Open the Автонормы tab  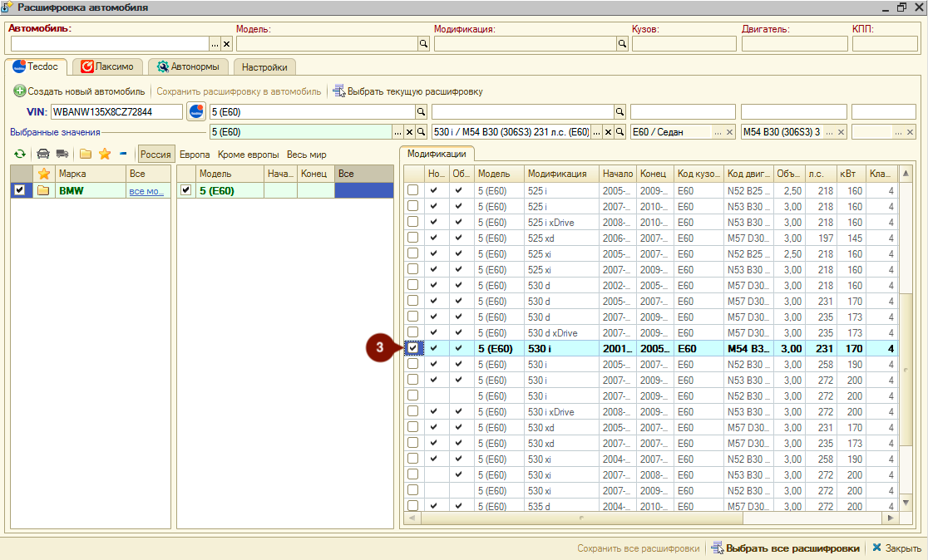point(188,66)
